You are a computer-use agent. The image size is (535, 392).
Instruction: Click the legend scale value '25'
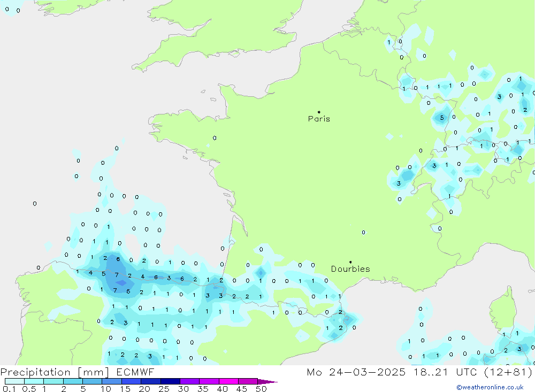(164, 389)
